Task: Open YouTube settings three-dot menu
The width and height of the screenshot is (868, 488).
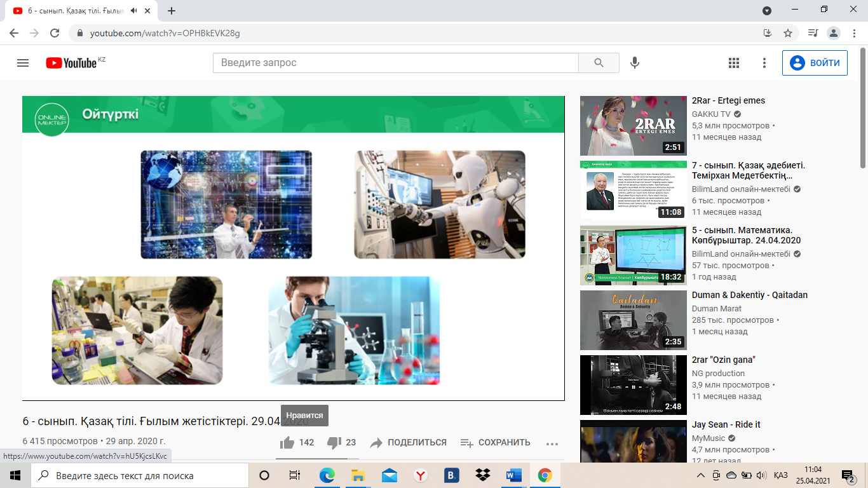Action: 764,63
